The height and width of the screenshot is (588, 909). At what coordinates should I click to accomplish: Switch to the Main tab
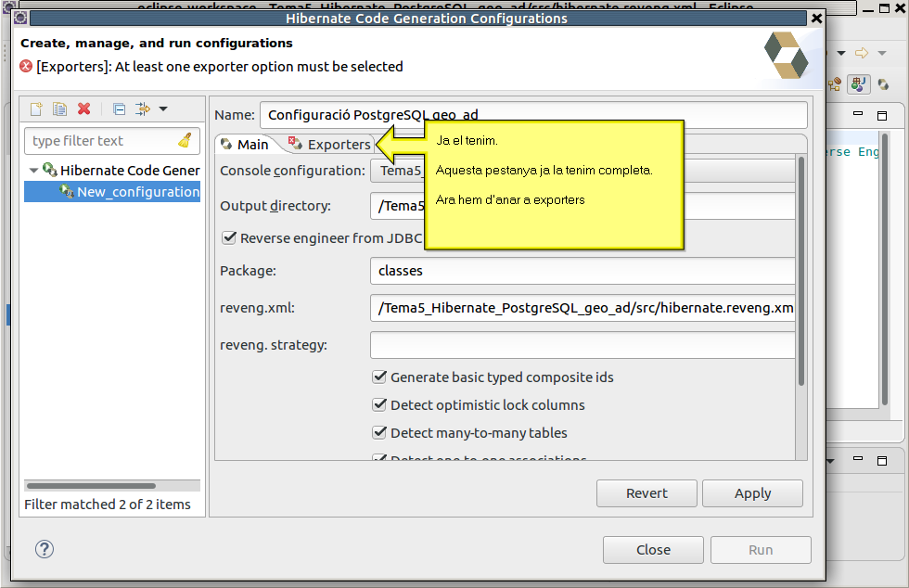click(245, 145)
